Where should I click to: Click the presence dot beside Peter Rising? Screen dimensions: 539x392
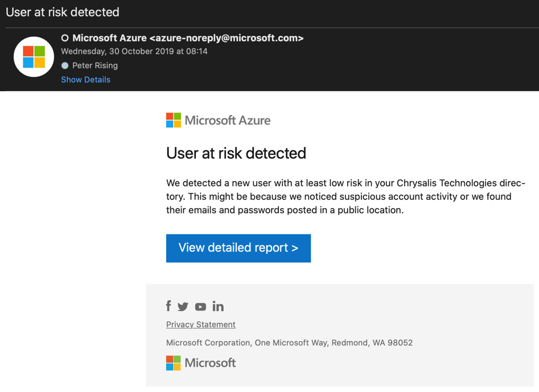click(65, 65)
